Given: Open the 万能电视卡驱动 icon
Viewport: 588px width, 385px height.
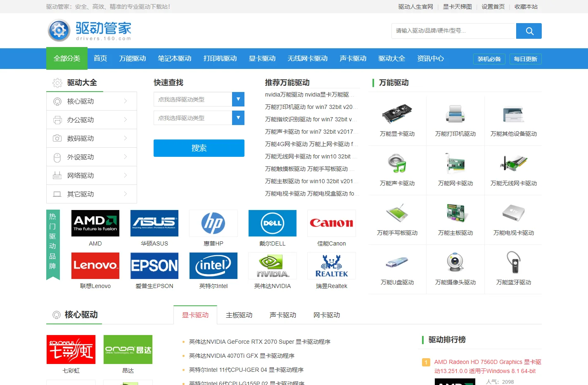Looking at the screenshot, I should [x=514, y=213].
